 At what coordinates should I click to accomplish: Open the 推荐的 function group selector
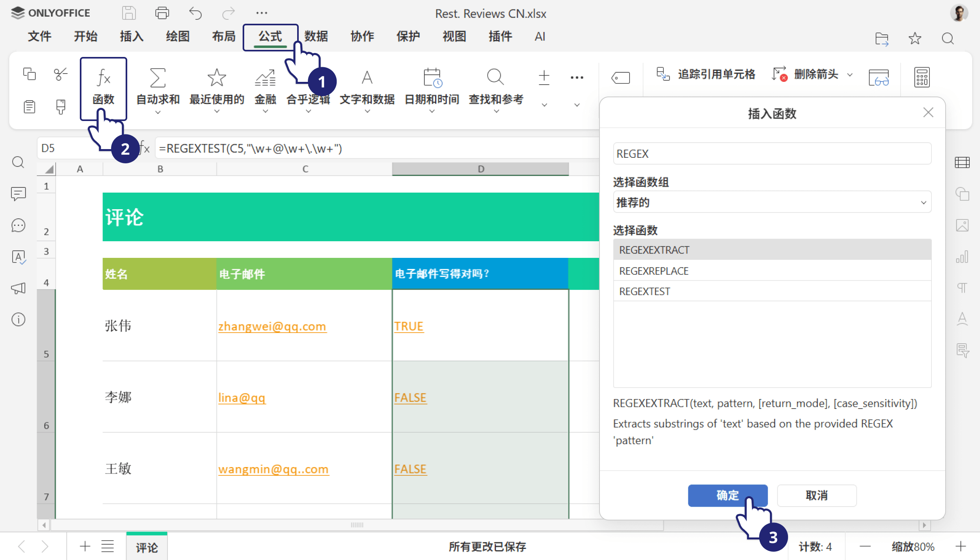pos(771,202)
